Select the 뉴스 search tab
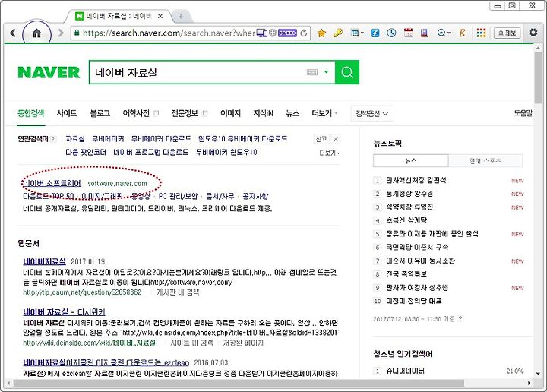 [292, 113]
